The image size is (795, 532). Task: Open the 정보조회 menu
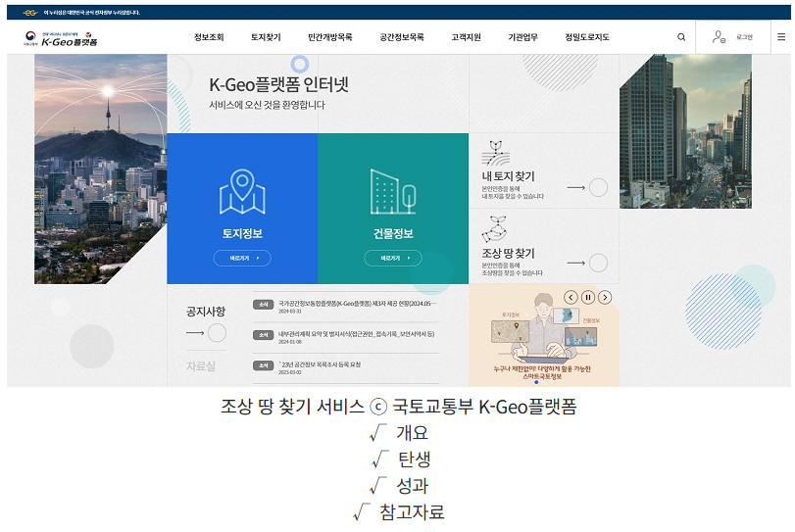pyautogui.click(x=209, y=37)
